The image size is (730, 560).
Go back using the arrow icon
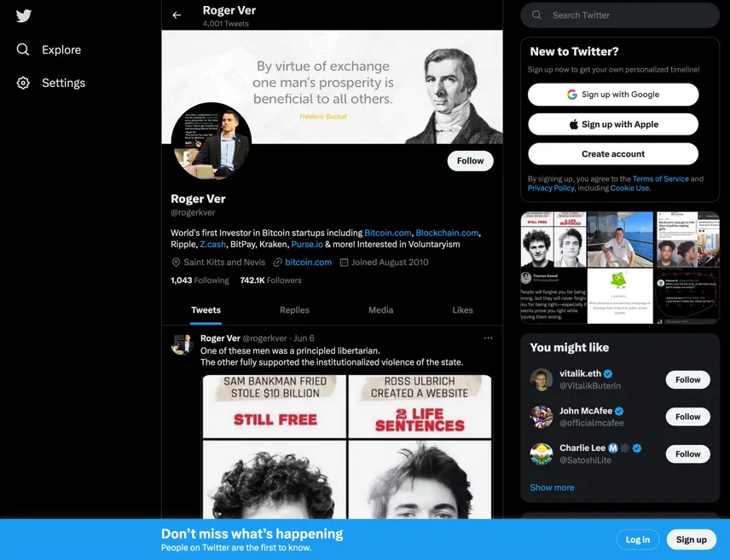[177, 15]
